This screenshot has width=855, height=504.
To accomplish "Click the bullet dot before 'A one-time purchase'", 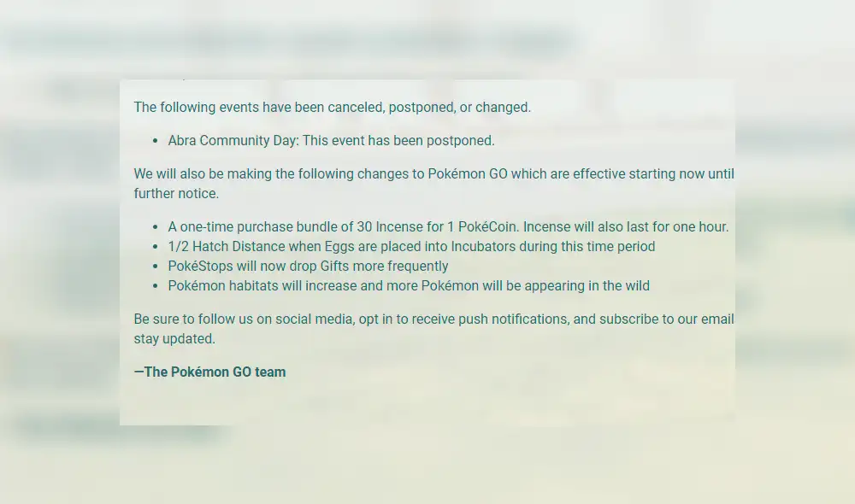I will click(155, 227).
